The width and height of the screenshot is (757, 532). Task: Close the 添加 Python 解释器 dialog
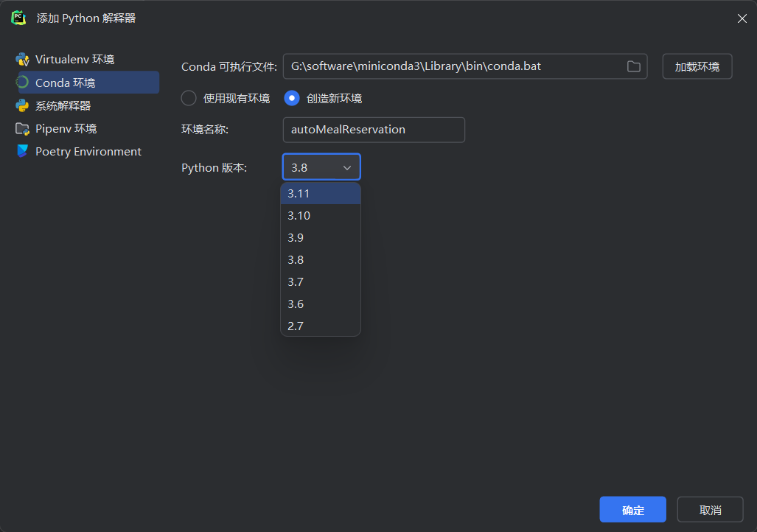tap(742, 18)
